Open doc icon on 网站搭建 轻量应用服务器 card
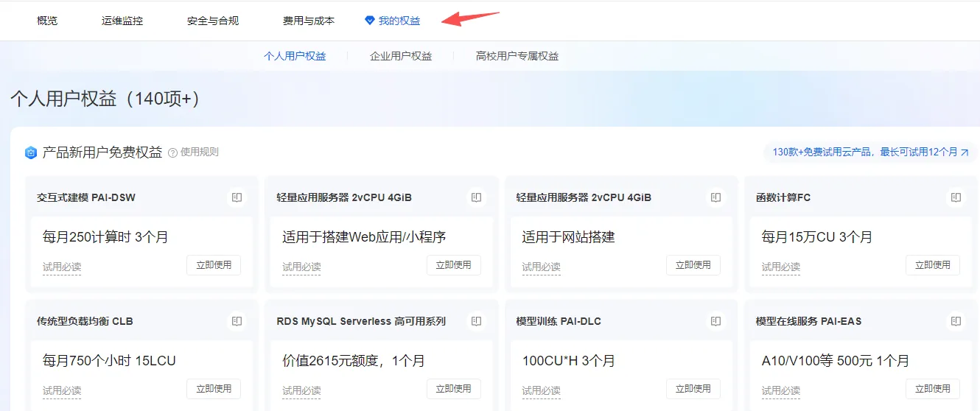Screen dimensions: 980x411 coord(715,197)
